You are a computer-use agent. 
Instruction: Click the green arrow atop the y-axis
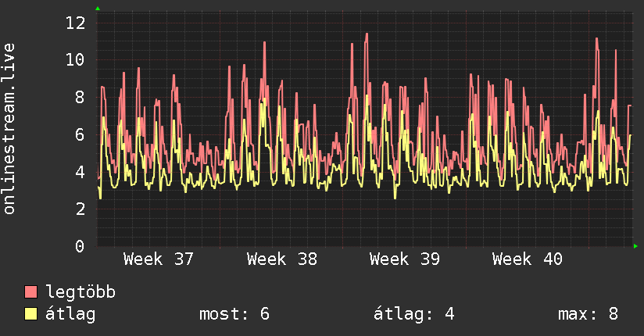[98, 9]
